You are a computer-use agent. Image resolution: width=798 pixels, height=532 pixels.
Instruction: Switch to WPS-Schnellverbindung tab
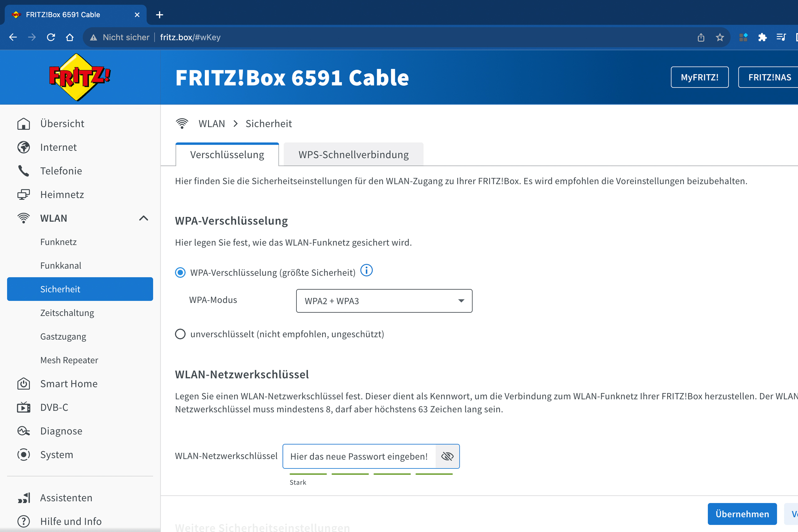click(x=353, y=155)
